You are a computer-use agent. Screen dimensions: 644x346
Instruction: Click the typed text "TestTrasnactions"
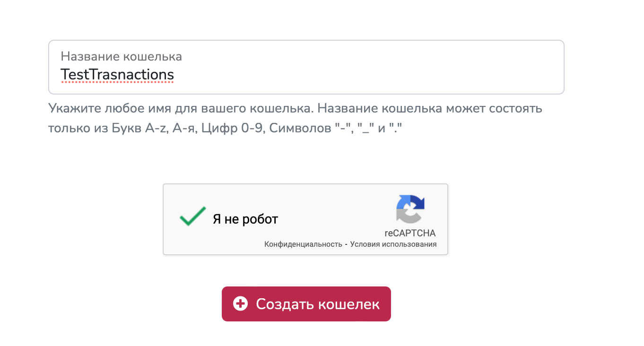click(117, 74)
